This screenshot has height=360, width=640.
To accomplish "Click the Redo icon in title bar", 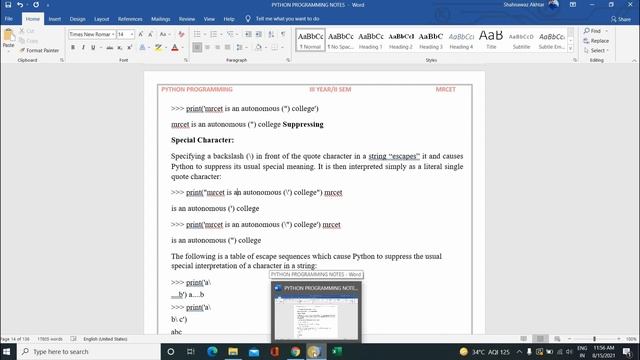I will (x=36, y=5).
